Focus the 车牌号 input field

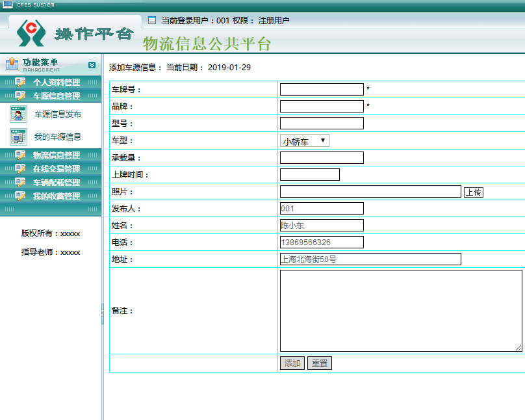click(x=322, y=90)
